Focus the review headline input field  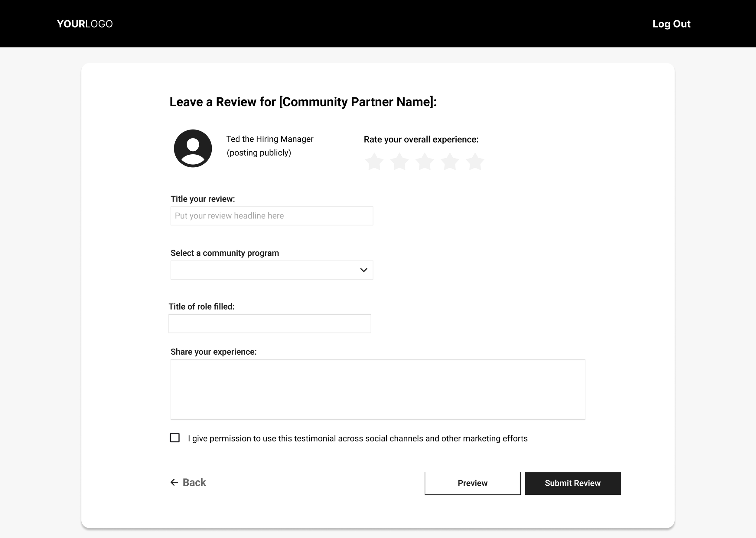pos(272,216)
